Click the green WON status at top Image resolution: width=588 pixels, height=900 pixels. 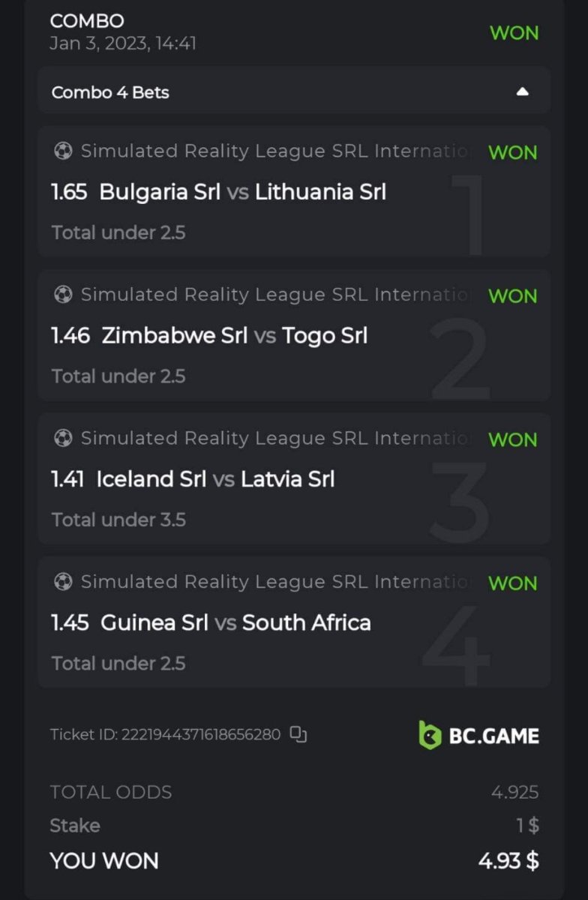(514, 33)
